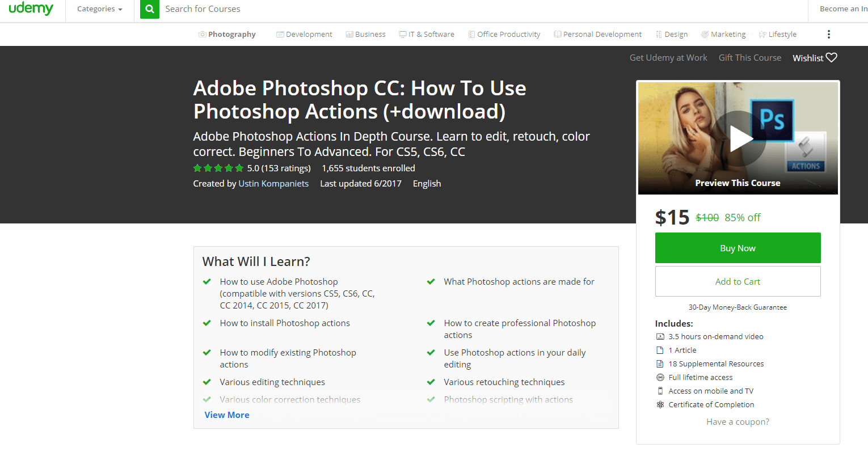This screenshot has width=868, height=452.
Task: Click the Supplemental Resources file icon
Action: tap(660, 364)
